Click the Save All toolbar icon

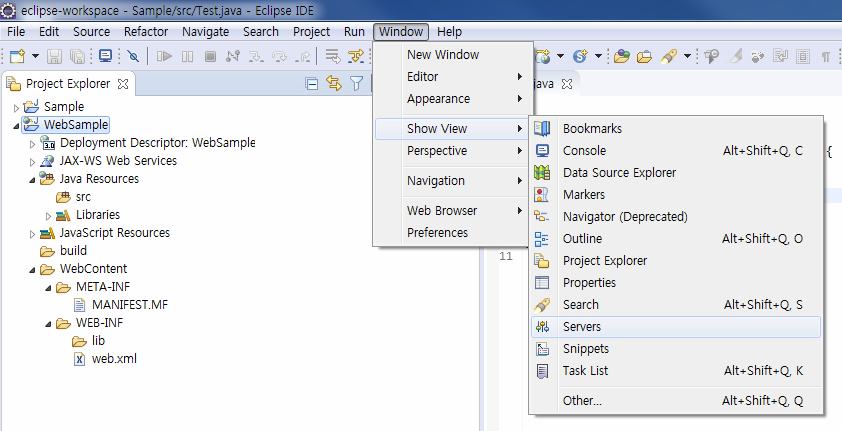point(78,56)
